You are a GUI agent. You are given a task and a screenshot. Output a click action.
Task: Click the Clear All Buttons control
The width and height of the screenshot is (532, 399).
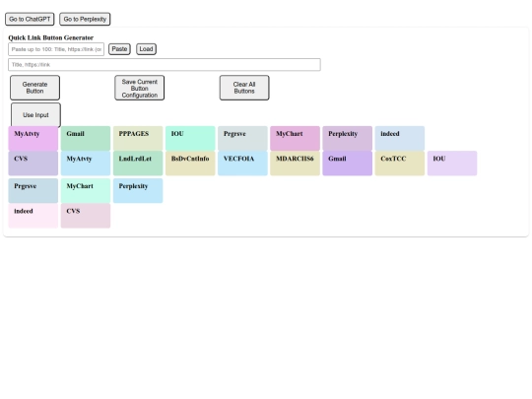click(x=244, y=88)
